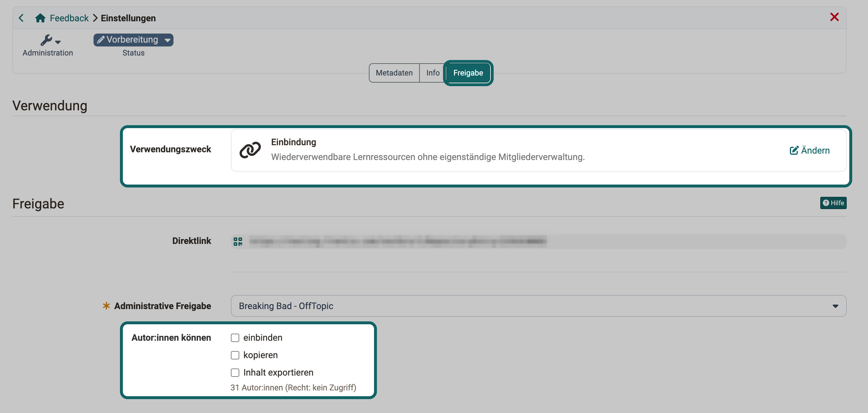Click Ändern to change Verwendungszweck
The width and height of the screenshot is (868, 413).
click(x=809, y=150)
